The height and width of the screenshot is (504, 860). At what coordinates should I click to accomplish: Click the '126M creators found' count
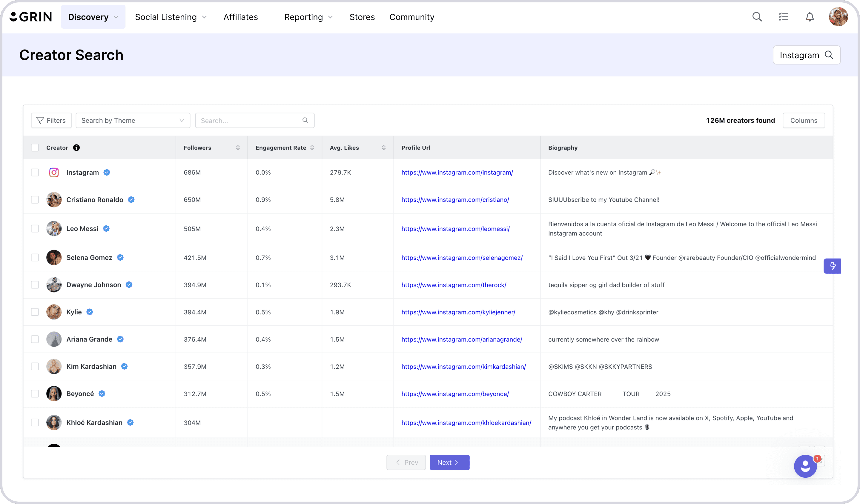tap(741, 120)
